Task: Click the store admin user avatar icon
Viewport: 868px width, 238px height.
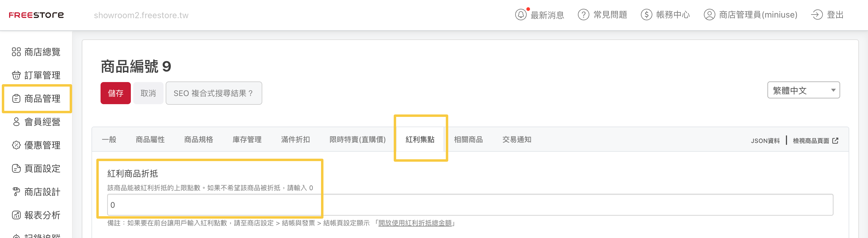Action: [x=709, y=15]
